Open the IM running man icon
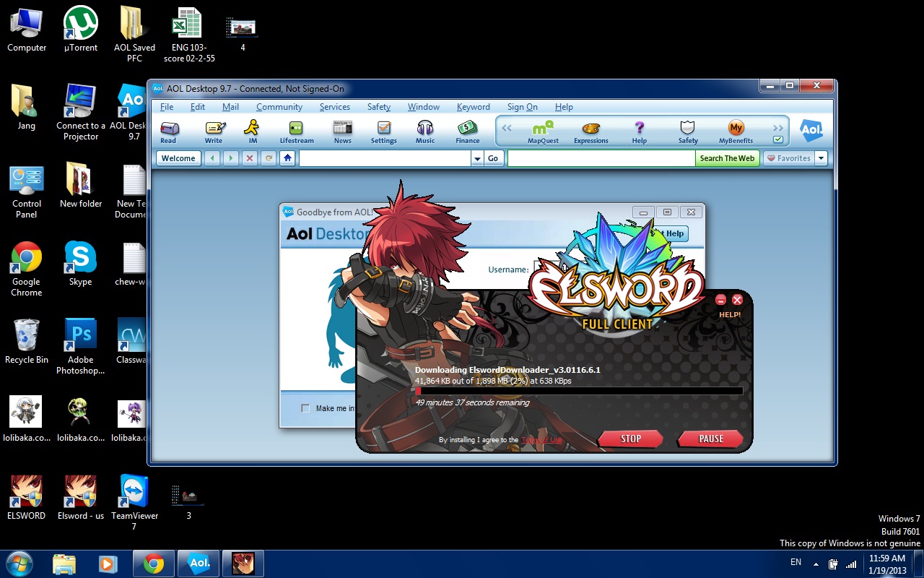Screen dimensions: 924x578 252,131
